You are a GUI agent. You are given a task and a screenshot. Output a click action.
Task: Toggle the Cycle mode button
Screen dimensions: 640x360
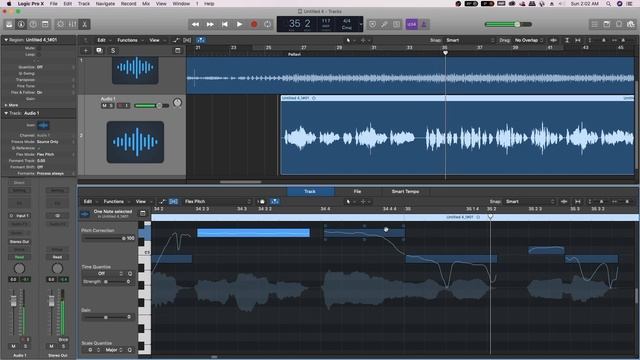point(267,24)
